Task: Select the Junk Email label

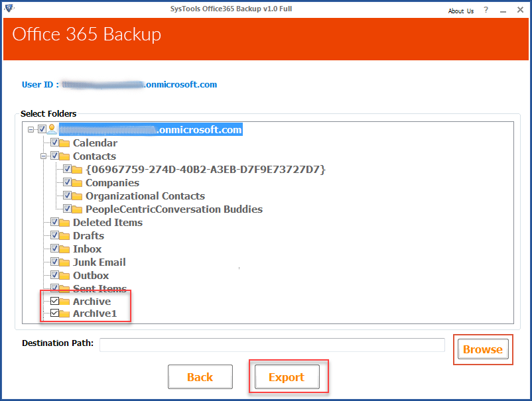Action: [x=100, y=262]
